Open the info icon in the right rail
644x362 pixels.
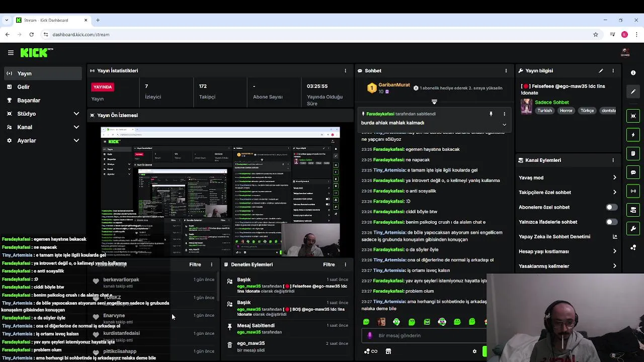coord(633,73)
